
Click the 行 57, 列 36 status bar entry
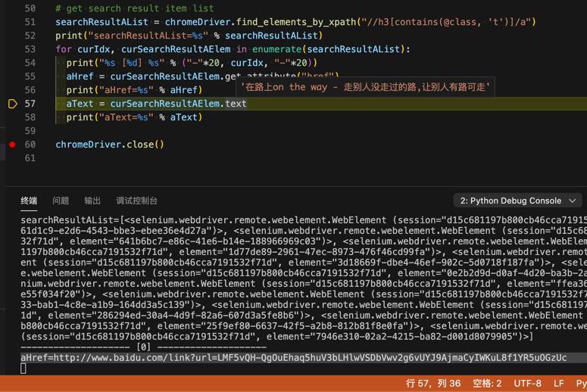coord(433,384)
